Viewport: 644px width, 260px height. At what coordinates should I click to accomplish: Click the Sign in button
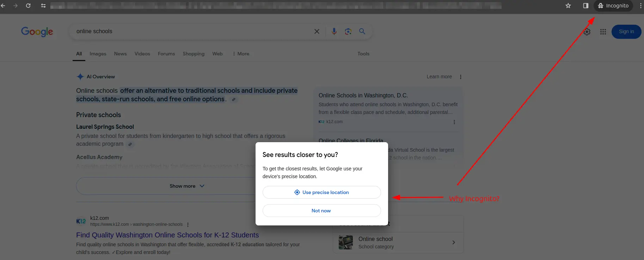[626, 32]
